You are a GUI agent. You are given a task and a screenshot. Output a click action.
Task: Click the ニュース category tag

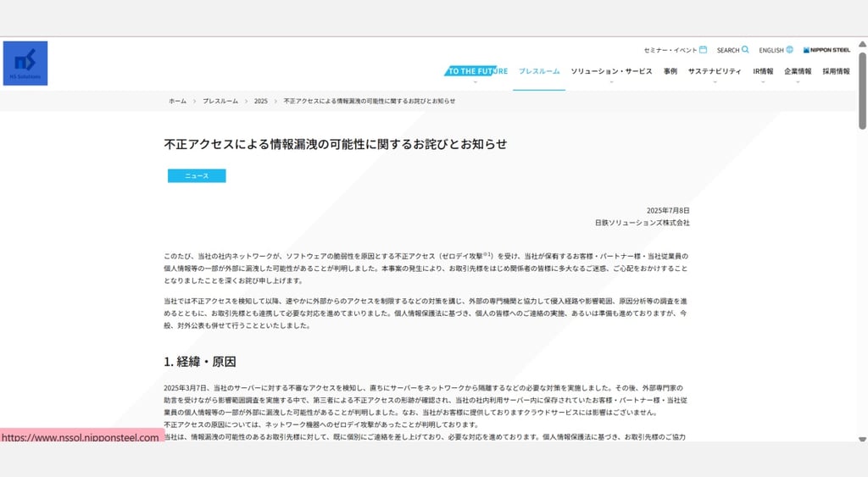[197, 175]
